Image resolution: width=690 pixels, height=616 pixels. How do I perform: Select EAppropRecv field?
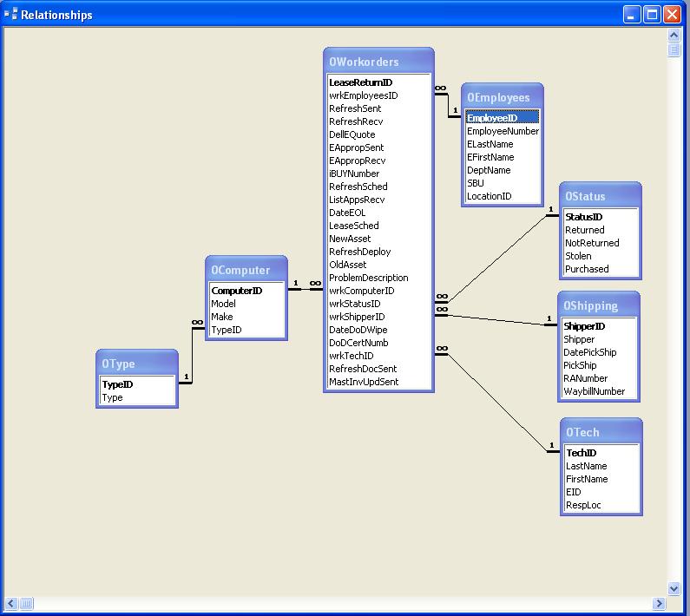click(378, 161)
